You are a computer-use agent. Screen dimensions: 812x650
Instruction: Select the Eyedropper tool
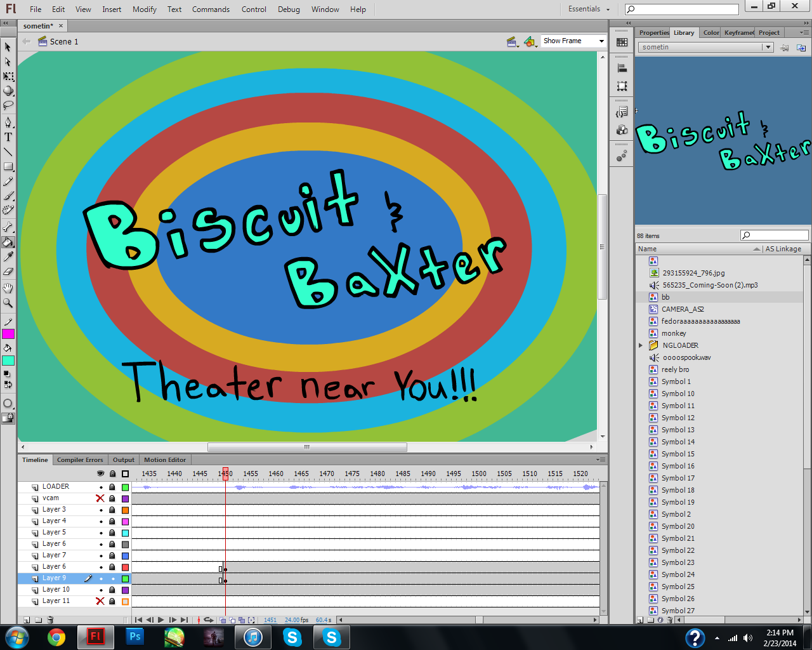click(x=8, y=256)
